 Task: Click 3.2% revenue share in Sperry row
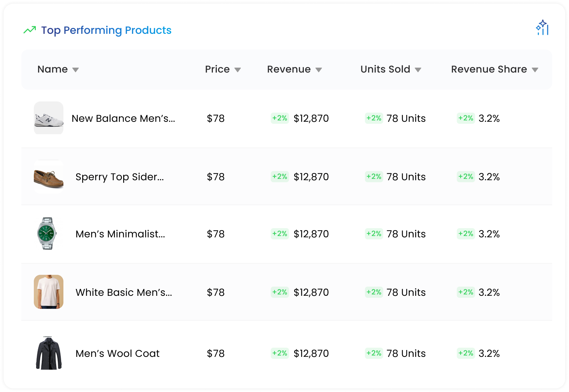click(x=489, y=177)
